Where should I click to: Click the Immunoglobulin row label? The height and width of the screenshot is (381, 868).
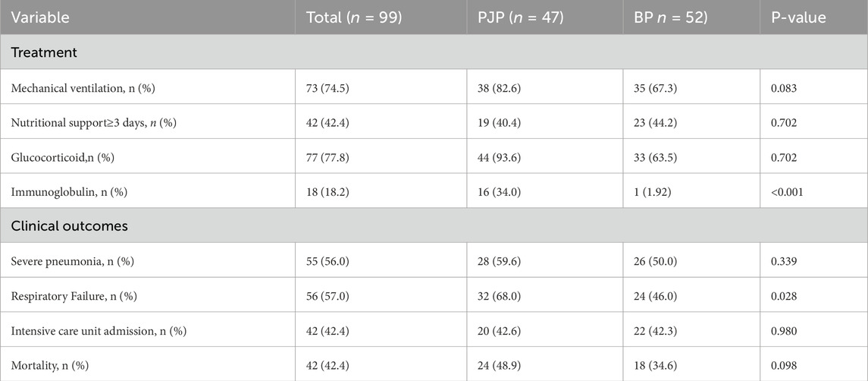point(69,192)
